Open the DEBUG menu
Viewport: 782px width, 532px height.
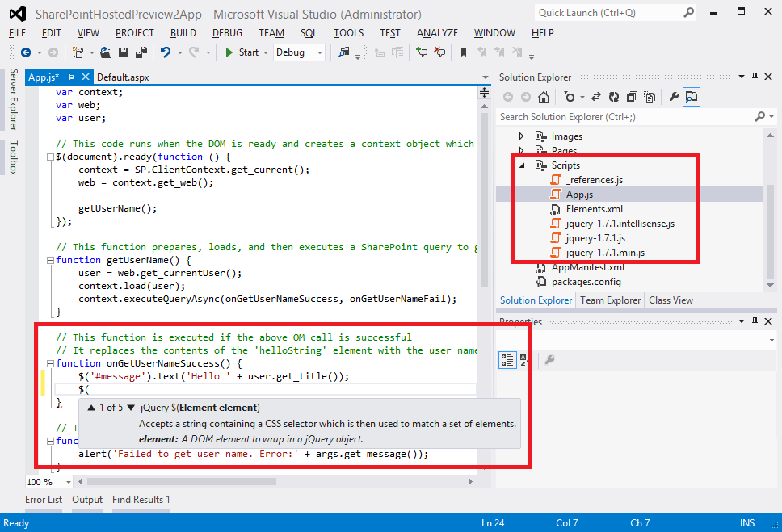[x=228, y=33]
